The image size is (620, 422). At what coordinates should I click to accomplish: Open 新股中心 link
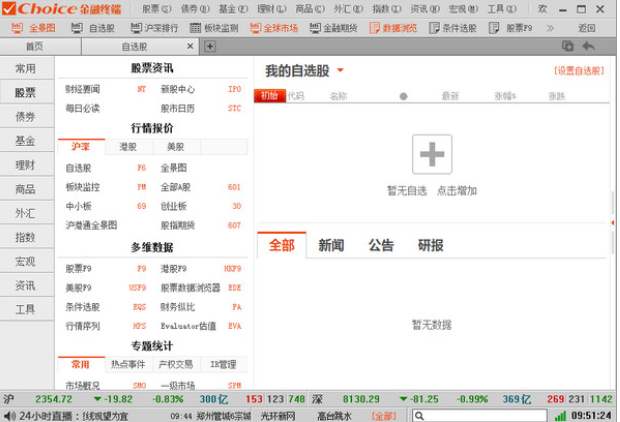point(178,89)
